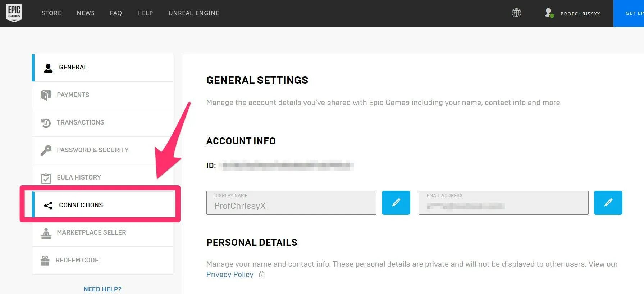Viewport: 644px width, 294px height.
Task: Open the Connections settings tab
Action: pyautogui.click(x=81, y=205)
